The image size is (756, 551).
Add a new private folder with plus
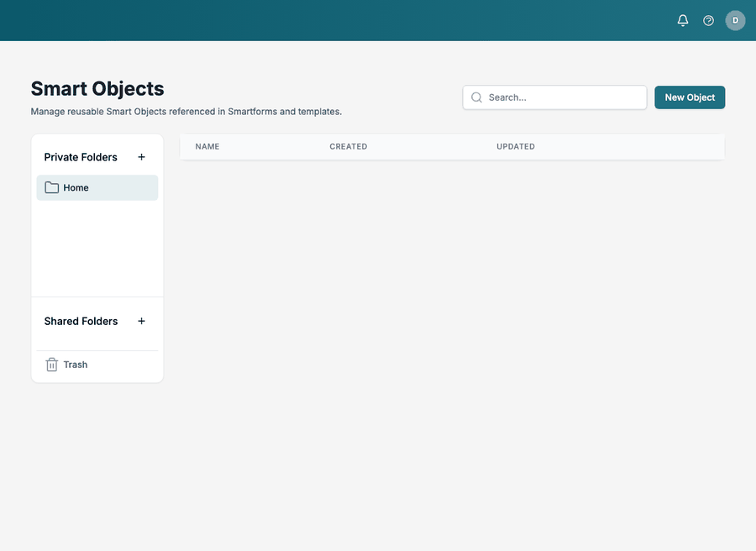click(141, 157)
